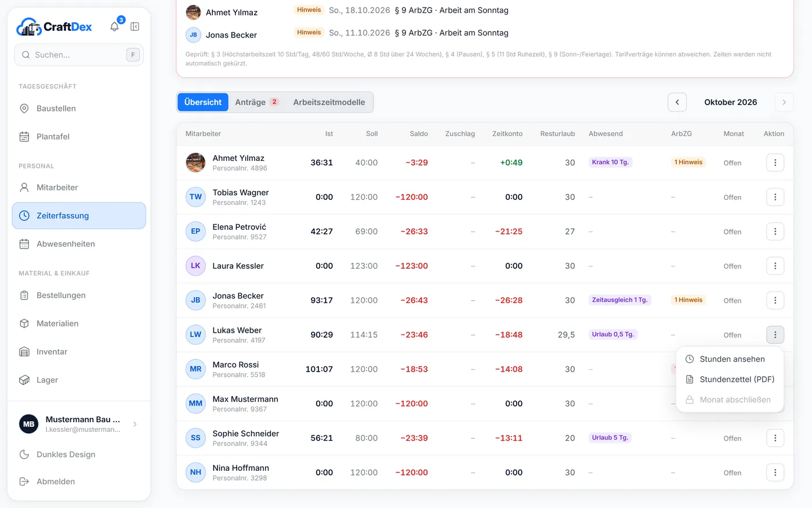Go to previous month arrow

(677, 102)
